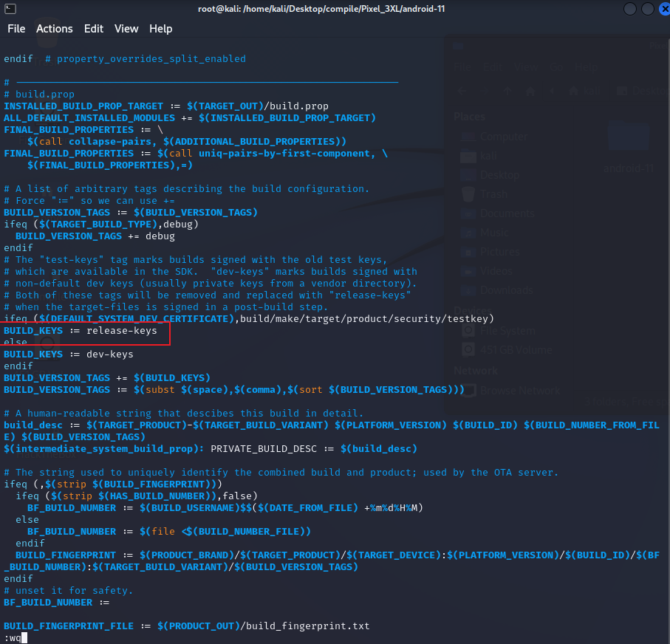The width and height of the screenshot is (670, 644).
Task: Open Downloads in the Places sidebar
Action: (505, 290)
